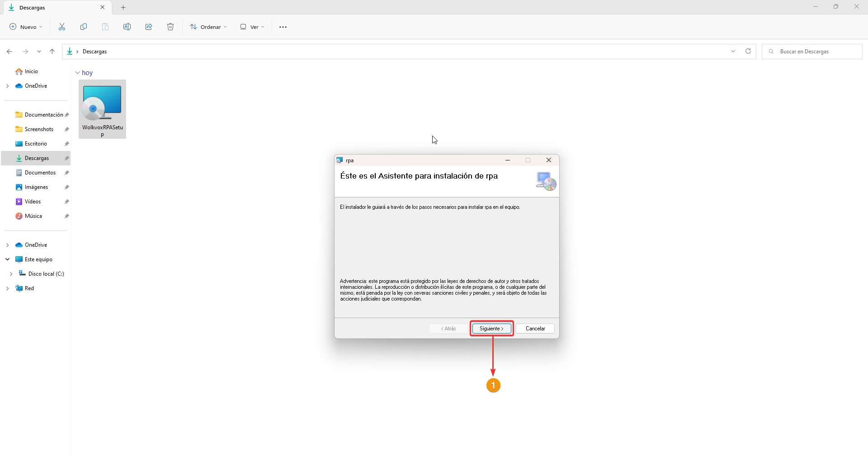Minimize the rpa installer dialog
The width and height of the screenshot is (868, 456).
pyautogui.click(x=508, y=160)
